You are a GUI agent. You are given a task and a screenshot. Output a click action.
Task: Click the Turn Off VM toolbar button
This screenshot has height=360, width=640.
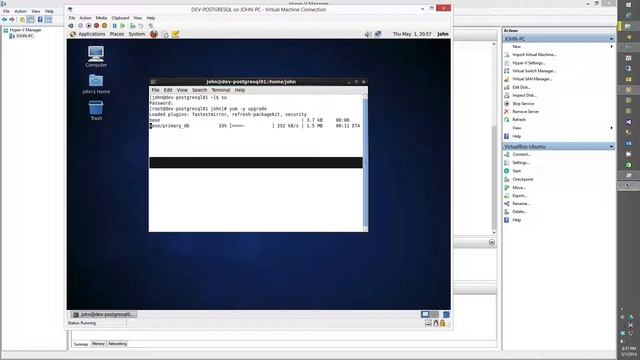click(89, 26)
